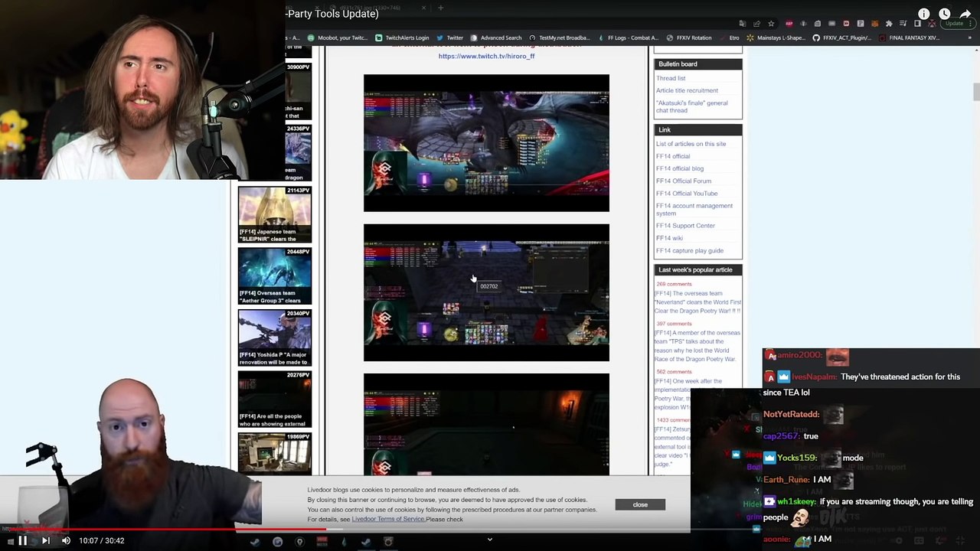Image resolution: width=980 pixels, height=551 pixels.
Task: Open the Extensions puzzle piece menu
Action: coord(889,24)
